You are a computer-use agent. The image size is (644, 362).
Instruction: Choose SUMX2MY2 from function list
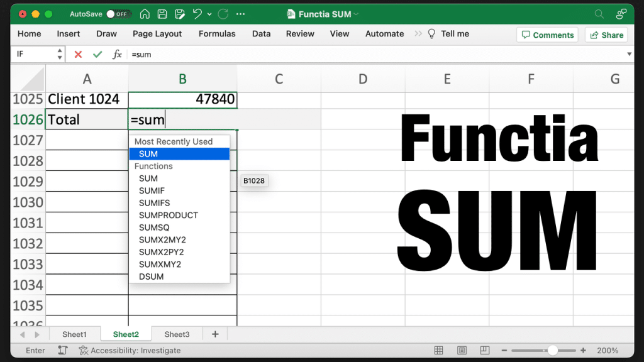(179, 240)
